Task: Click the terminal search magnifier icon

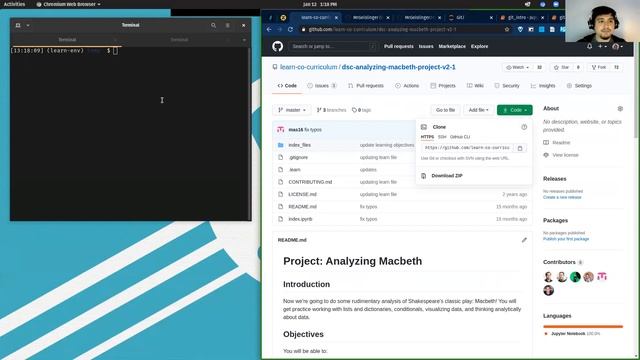Action: click(x=213, y=25)
